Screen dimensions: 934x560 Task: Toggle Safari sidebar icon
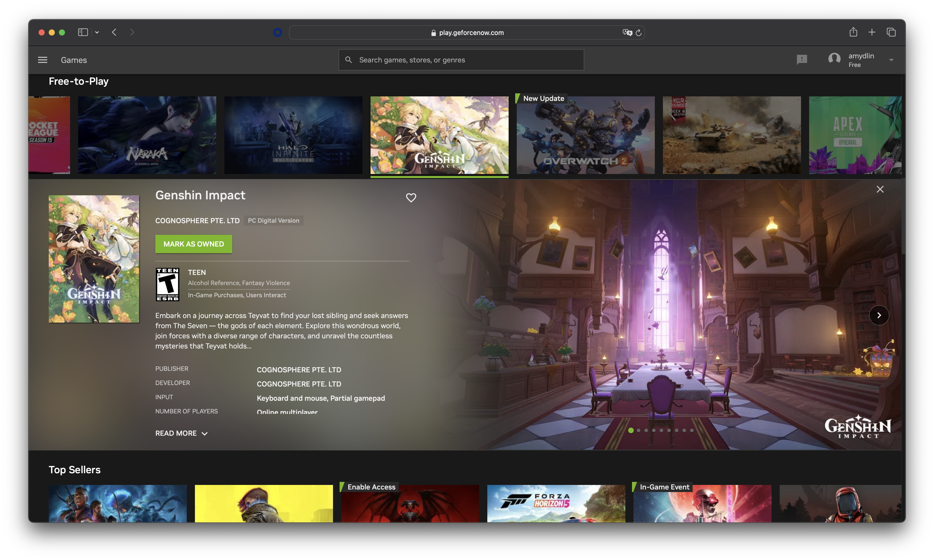click(x=83, y=32)
